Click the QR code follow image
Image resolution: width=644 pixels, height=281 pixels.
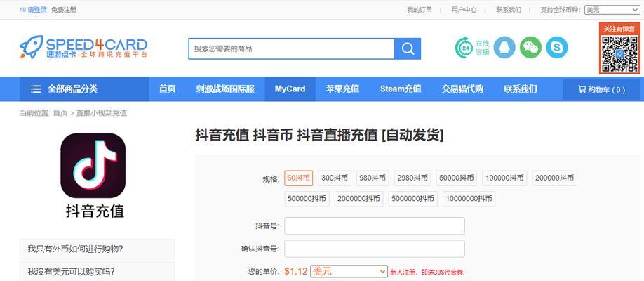click(619, 48)
